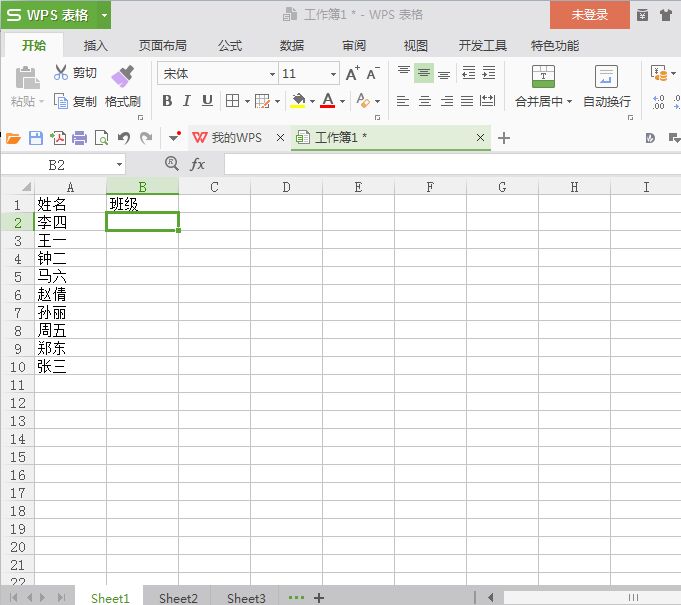Apply the yellow fill color swatch

click(x=297, y=101)
